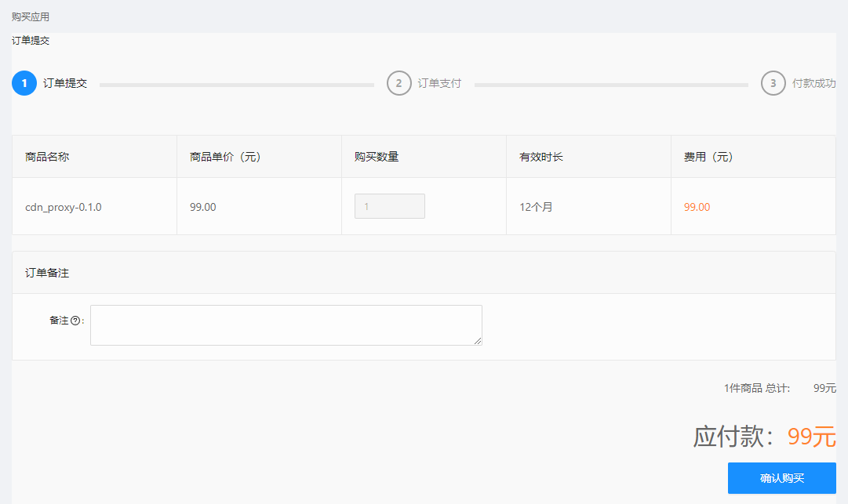848x504 pixels.
Task: Select the 付款成功 step label
Action: click(x=813, y=83)
